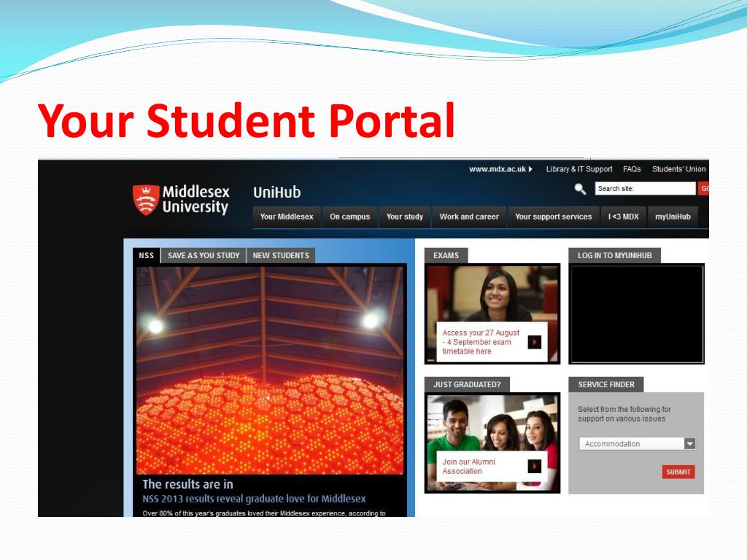Click 'The results are in' headline
The width and height of the screenshot is (747, 560).
(x=187, y=484)
